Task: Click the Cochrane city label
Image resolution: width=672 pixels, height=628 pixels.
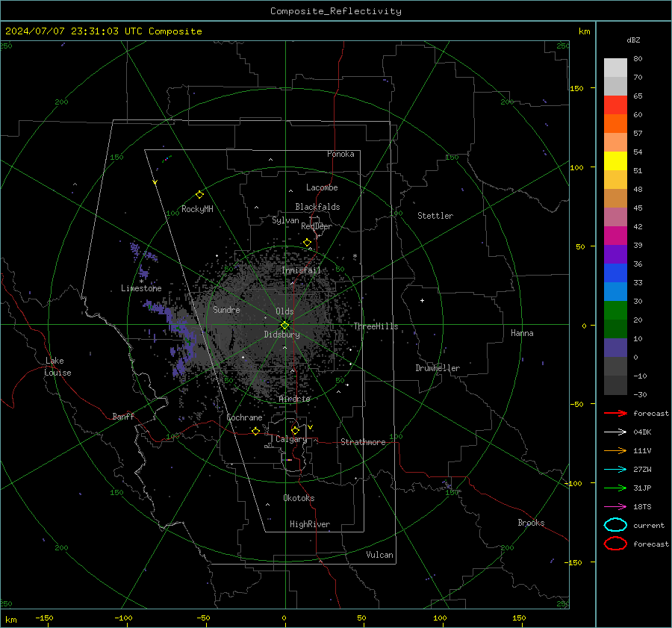Action: (x=244, y=417)
